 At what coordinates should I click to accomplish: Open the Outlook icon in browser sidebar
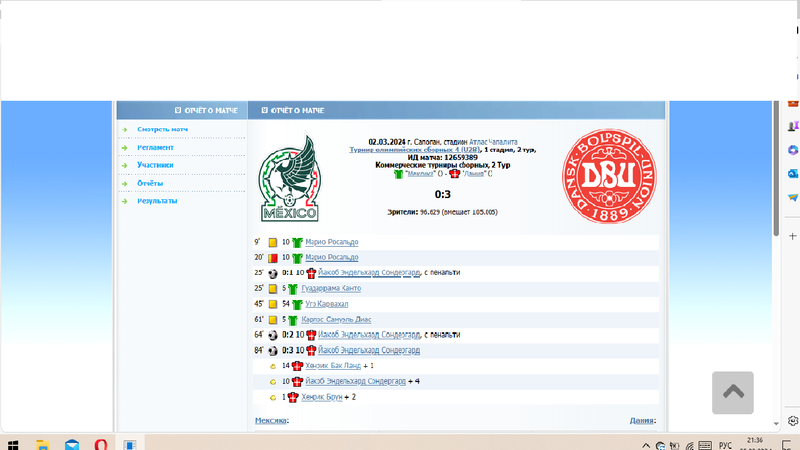(793, 174)
